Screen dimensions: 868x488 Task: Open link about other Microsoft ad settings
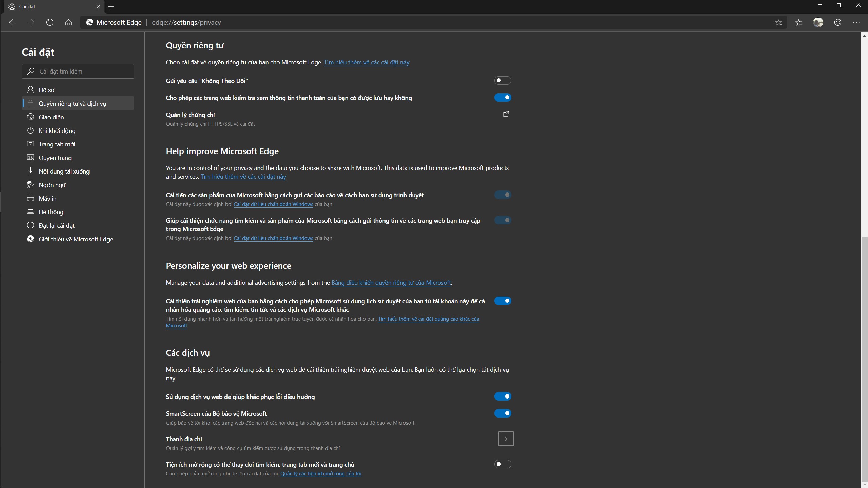(x=429, y=319)
